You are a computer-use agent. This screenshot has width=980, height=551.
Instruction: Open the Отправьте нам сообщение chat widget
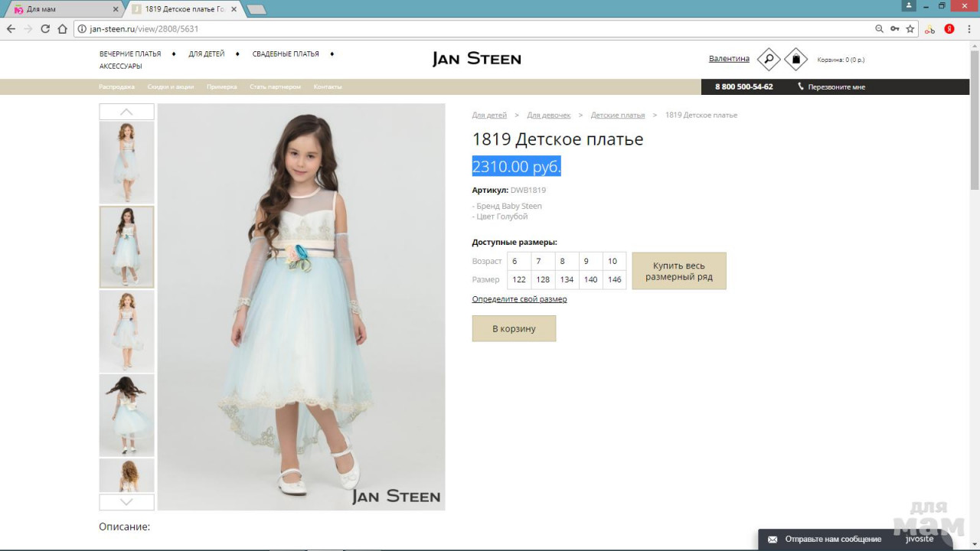pos(832,540)
